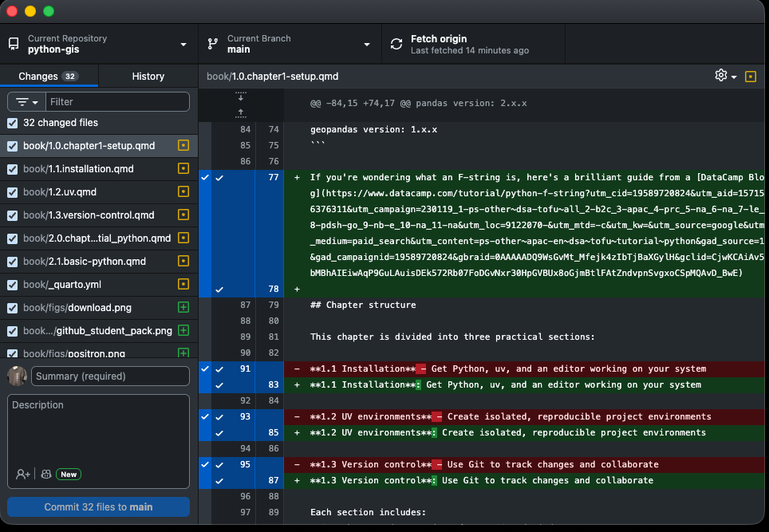The image size is (769, 532).
Task: Click modified icon beside _quarto.yml
Action: point(183,285)
